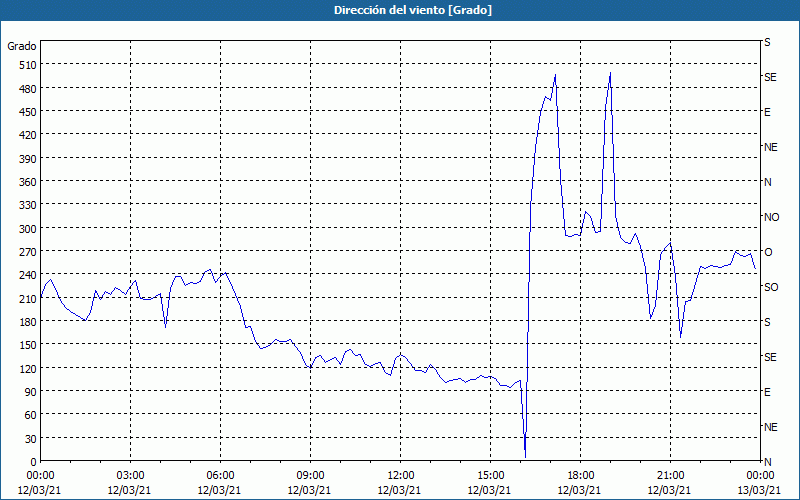Click the "E" compass label level with 450
Image resolution: width=800 pixels, height=500 pixels.
(x=767, y=112)
